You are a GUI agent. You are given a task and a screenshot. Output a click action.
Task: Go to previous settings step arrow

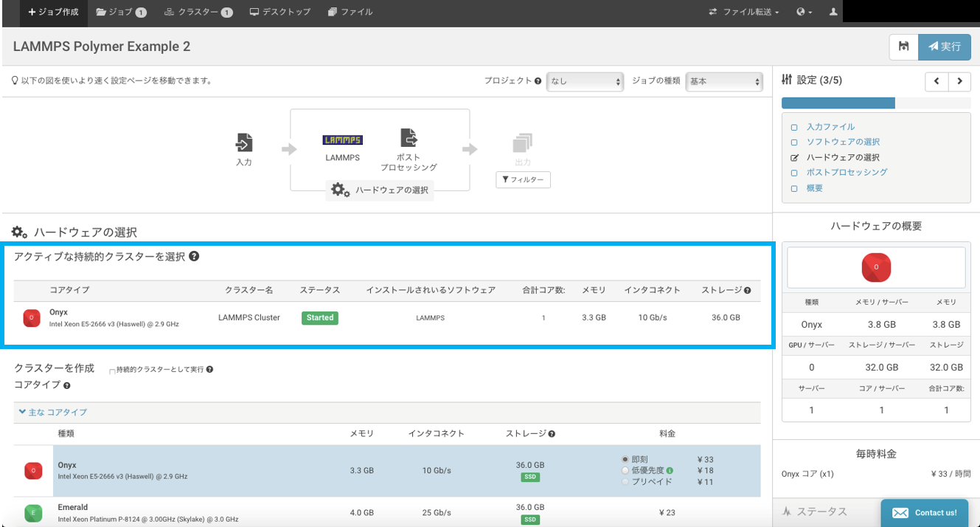[936, 81]
